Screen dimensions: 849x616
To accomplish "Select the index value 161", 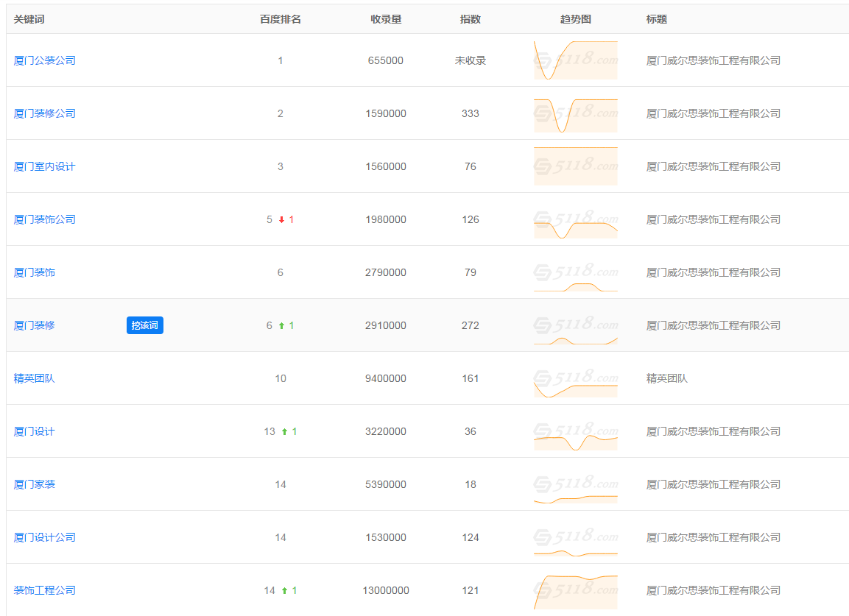I will click(470, 379).
